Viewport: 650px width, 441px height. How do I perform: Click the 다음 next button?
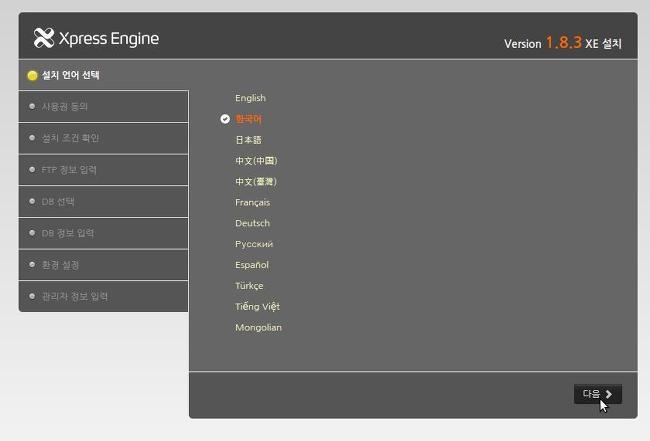[598, 394]
